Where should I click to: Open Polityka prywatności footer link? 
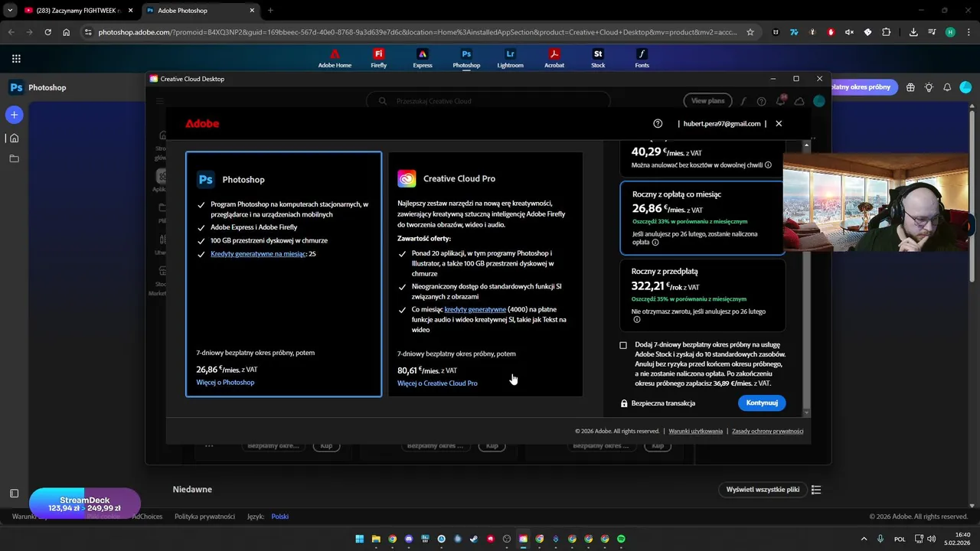[204, 517]
